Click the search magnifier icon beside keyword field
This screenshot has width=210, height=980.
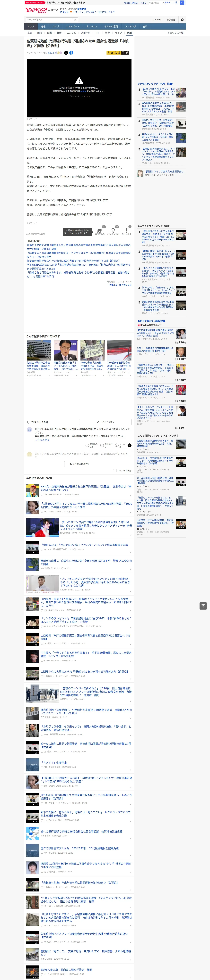tap(75, 20)
